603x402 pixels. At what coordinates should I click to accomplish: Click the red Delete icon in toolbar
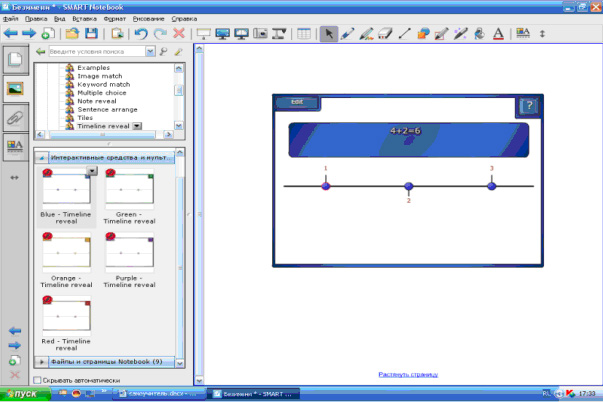pos(178,33)
